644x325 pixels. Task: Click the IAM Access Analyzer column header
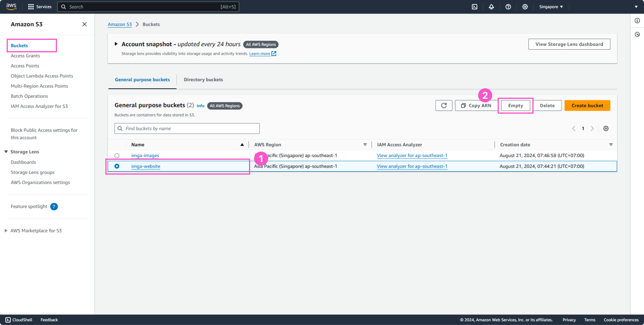click(x=399, y=145)
